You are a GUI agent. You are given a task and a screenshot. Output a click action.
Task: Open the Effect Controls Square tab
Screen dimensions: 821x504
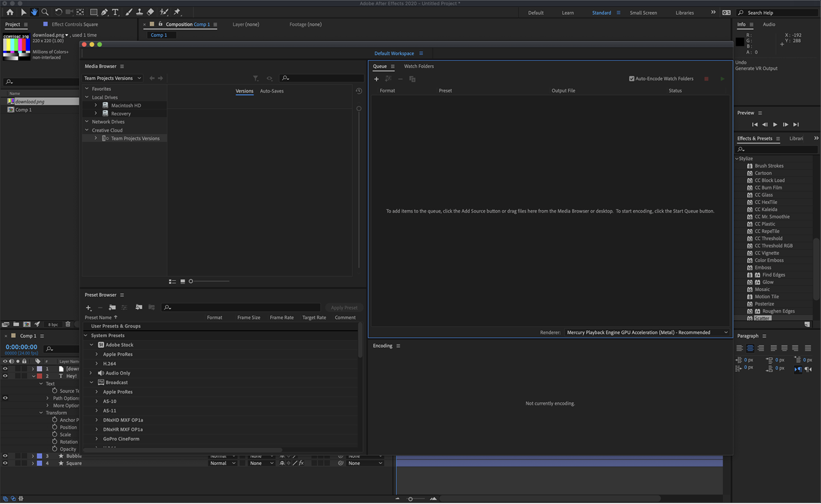click(75, 24)
